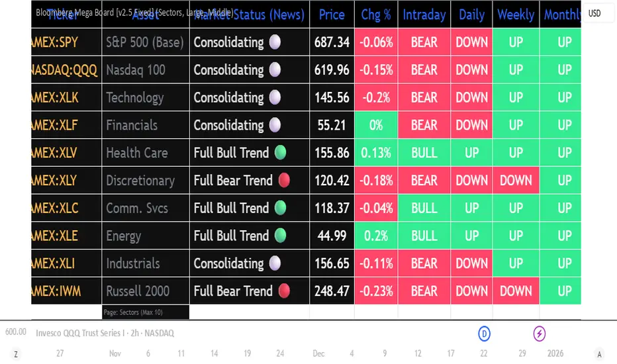Viewport: 617px width, 364px height.
Task: Click the Invesco QQQ Trust Series symbol label
Action: pos(106,334)
